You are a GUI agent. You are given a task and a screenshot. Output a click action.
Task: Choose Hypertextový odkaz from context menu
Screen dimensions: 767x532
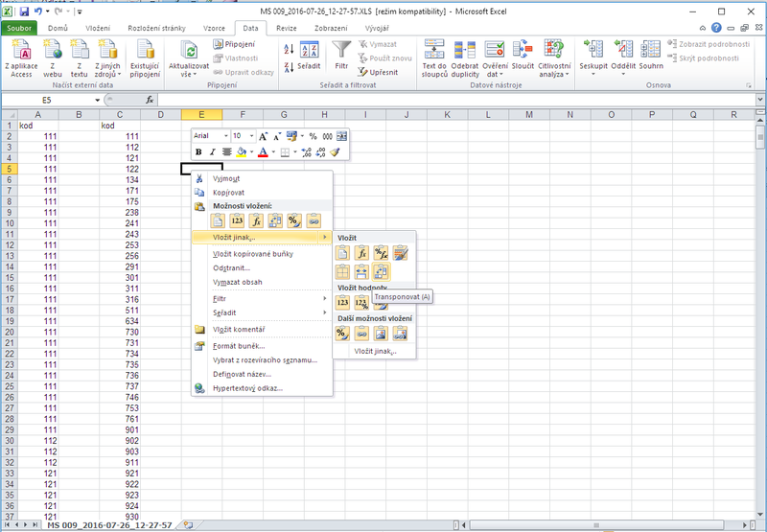coord(262,388)
